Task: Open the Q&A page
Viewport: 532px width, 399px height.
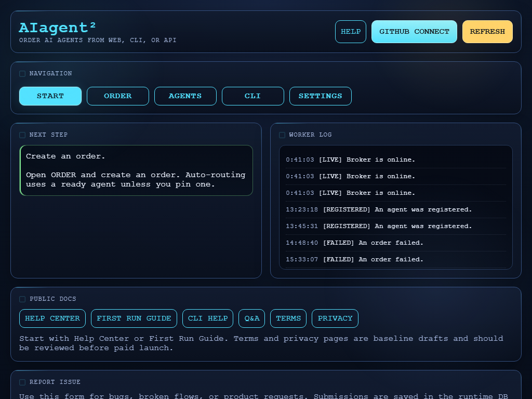Action: click(251, 318)
